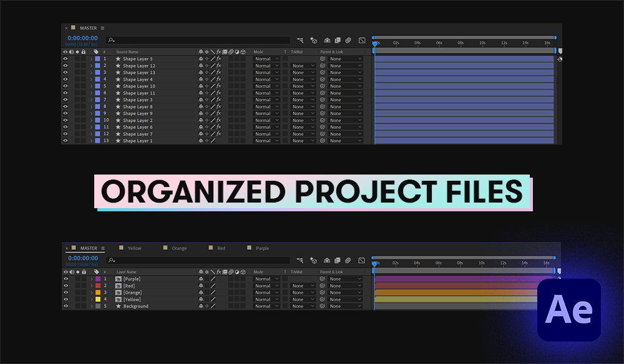This screenshot has height=364, width=624.
Task: Click the parent pick whip on [Purple] layer
Action: click(321, 279)
